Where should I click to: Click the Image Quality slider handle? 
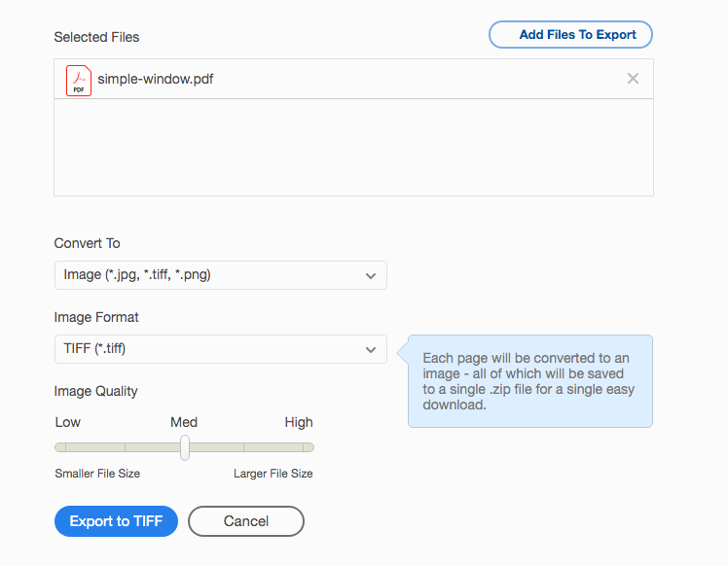point(185,447)
